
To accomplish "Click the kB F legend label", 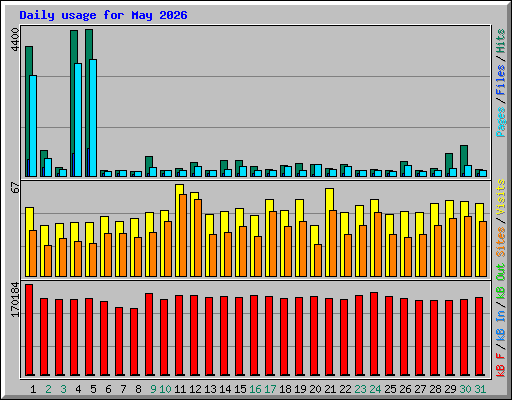I will tap(501, 365).
